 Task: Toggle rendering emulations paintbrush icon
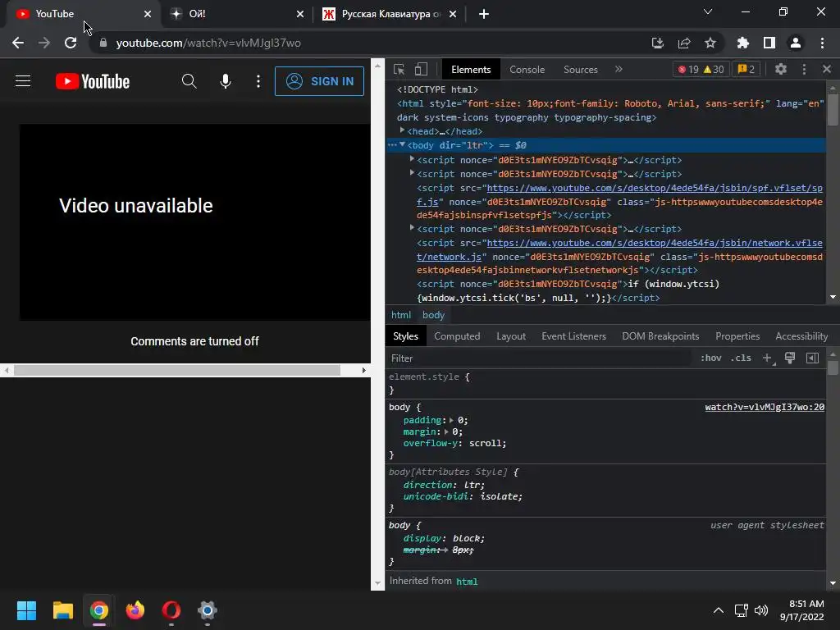coord(790,358)
